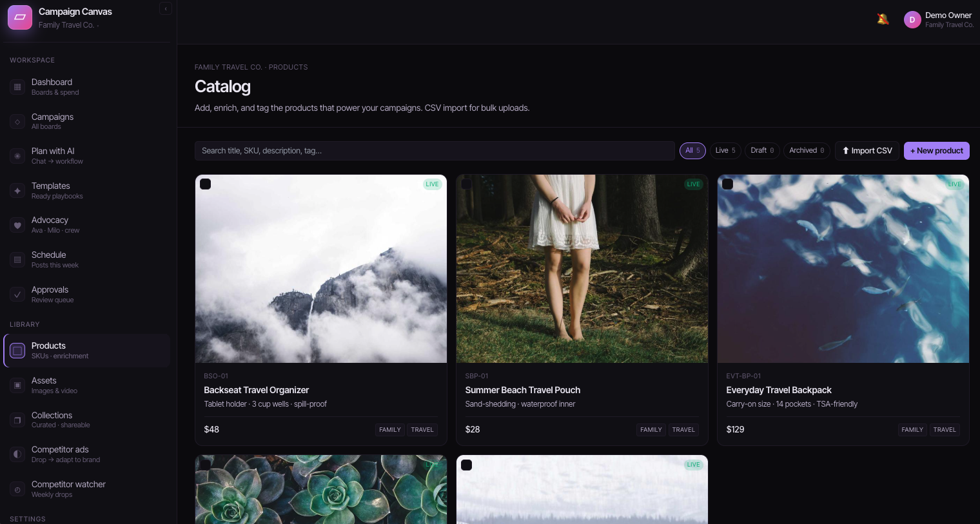Click the New product button

pyautogui.click(x=937, y=151)
